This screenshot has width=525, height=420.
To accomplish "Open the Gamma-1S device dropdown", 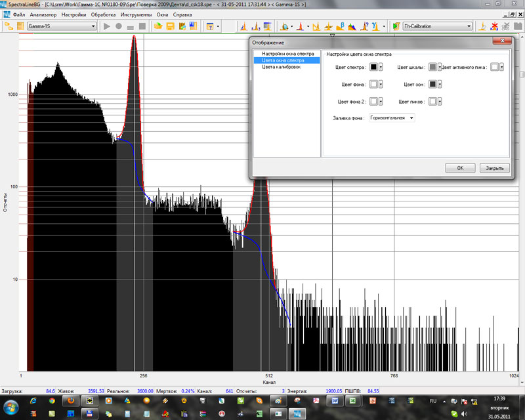I will (x=94, y=26).
